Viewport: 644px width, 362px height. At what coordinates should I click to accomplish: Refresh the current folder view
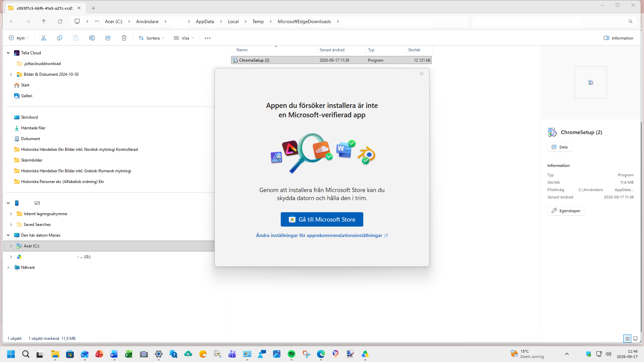tap(60, 21)
